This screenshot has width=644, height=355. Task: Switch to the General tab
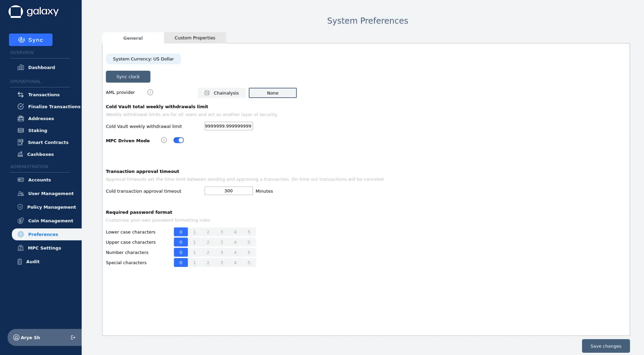click(133, 38)
